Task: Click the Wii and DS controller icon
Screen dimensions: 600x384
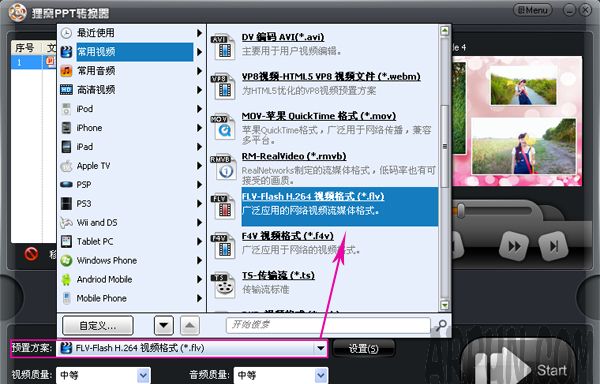Action: [66, 223]
